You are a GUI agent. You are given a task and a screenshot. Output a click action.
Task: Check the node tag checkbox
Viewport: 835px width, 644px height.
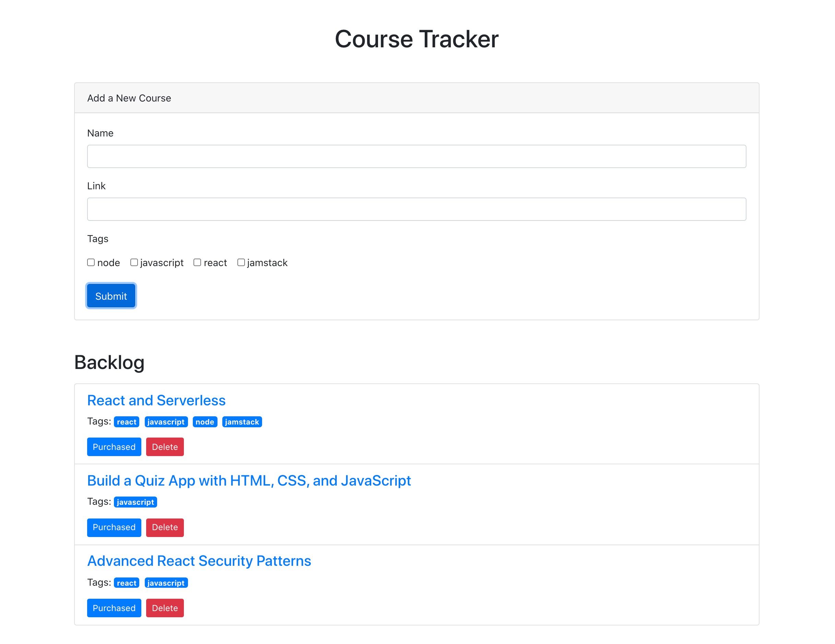[91, 262]
